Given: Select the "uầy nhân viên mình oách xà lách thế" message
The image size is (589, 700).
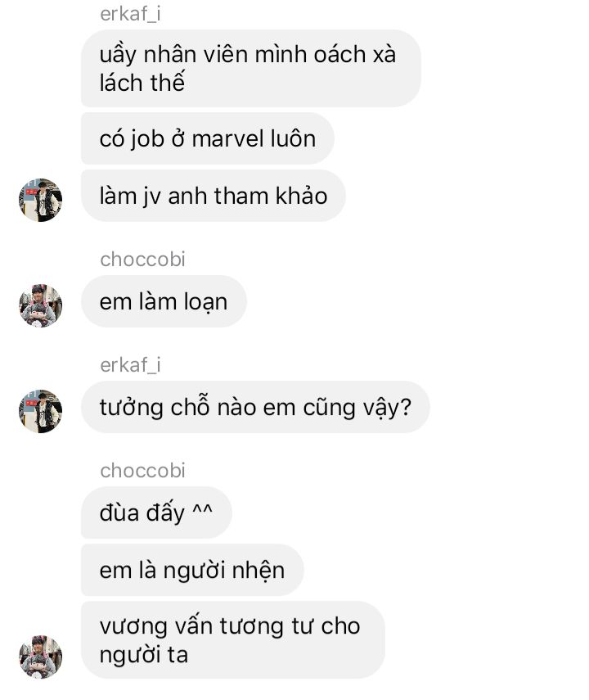Looking at the screenshot, I should [x=251, y=68].
